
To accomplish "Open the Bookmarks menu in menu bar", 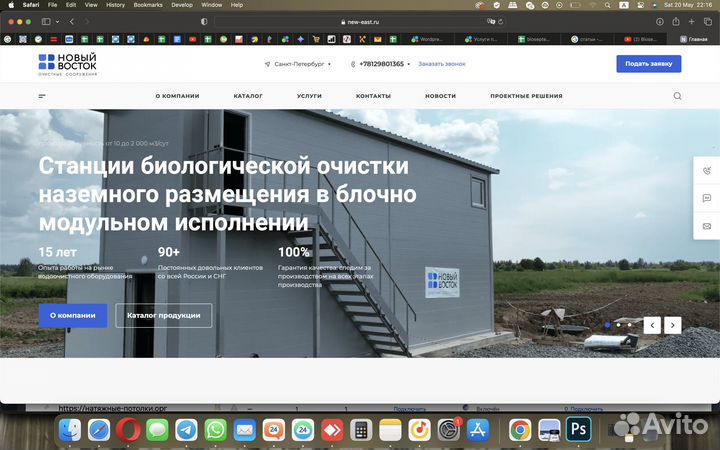I will click(x=148, y=5).
